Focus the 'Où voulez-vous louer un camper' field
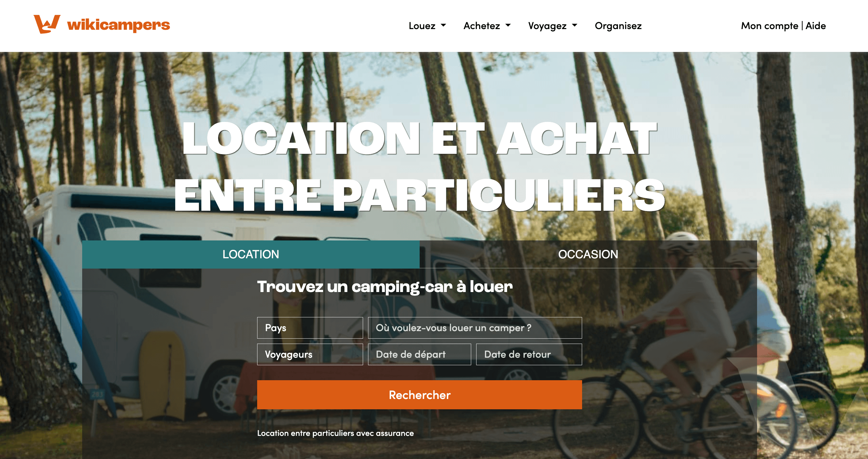Image resolution: width=868 pixels, height=459 pixels. click(475, 328)
